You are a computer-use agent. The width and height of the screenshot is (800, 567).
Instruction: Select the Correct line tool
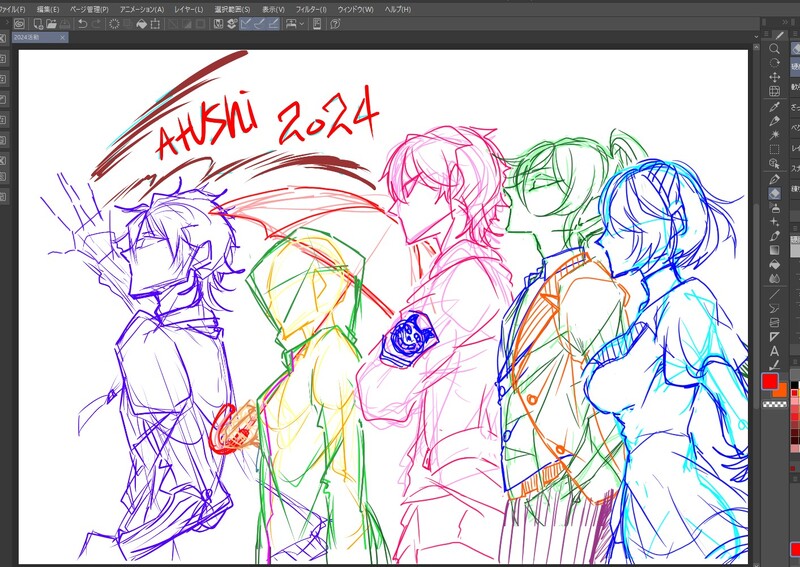tap(774, 364)
